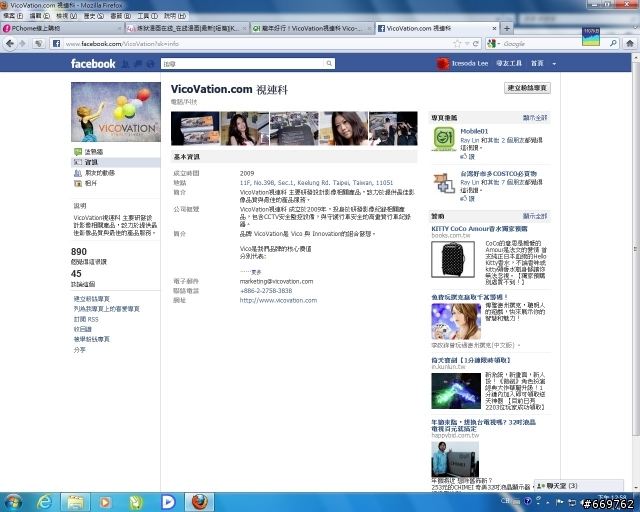Screen dimensions: 640x512
Task: Click Facebook search magnifier button
Action: tap(329, 63)
